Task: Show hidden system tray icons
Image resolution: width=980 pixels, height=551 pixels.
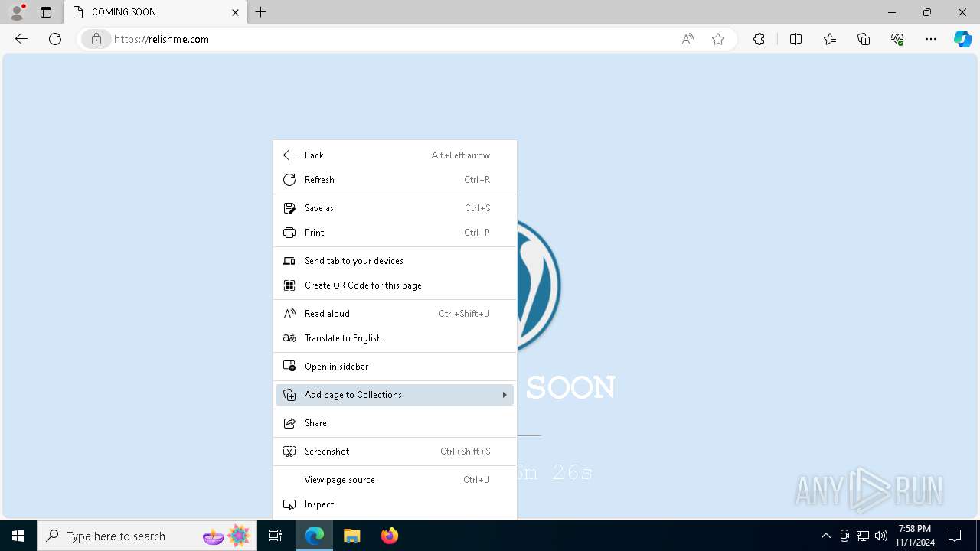Action: (825, 536)
